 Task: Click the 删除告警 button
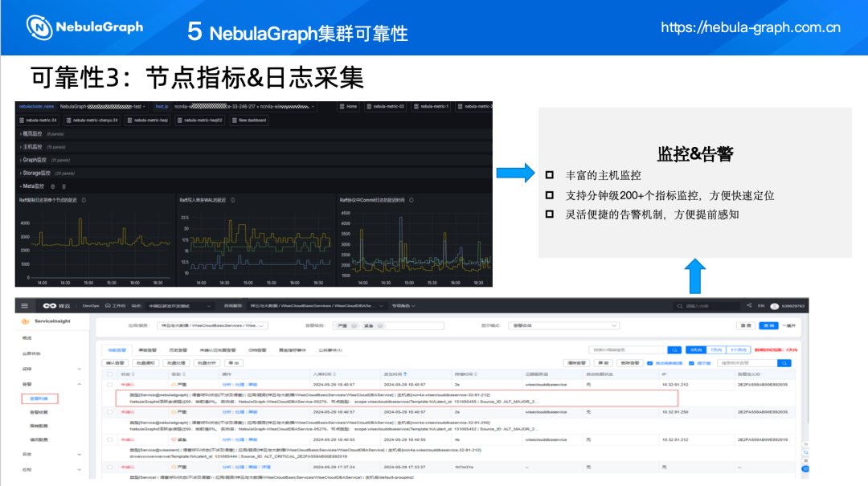[x=629, y=363]
